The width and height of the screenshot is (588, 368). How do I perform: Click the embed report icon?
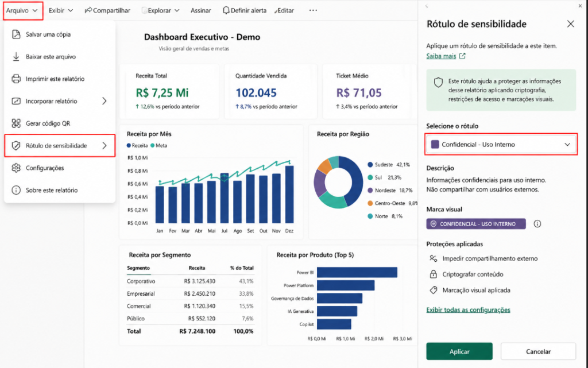16,101
